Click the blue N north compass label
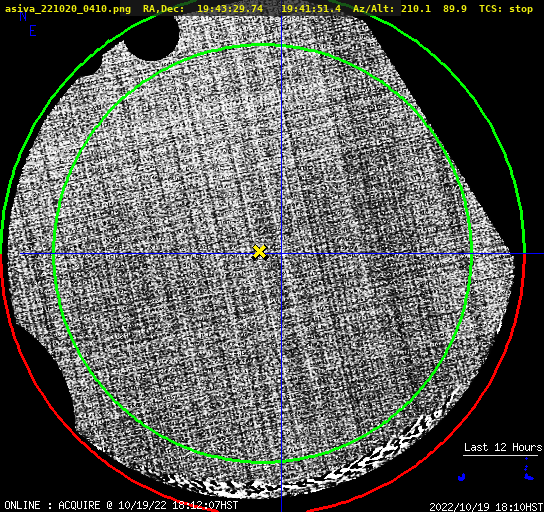 (23, 17)
